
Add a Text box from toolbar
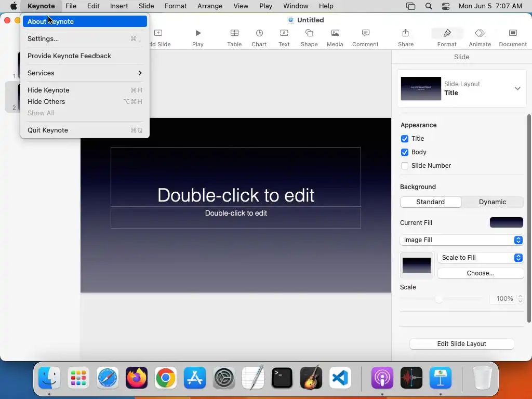point(284,33)
